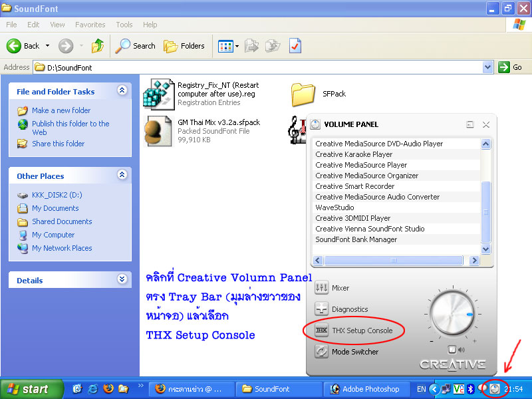This screenshot has height=399, width=532.
Task: Click the Bluetooth tray icon
Action: 471,389
